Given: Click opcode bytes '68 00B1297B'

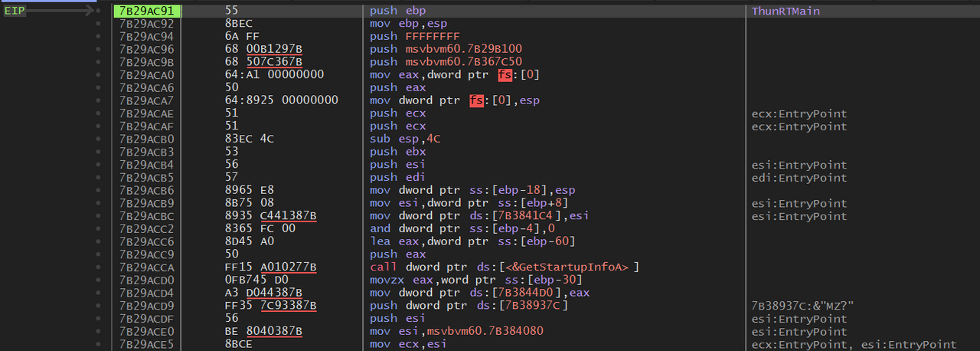Looking at the screenshot, I should click(x=264, y=49).
